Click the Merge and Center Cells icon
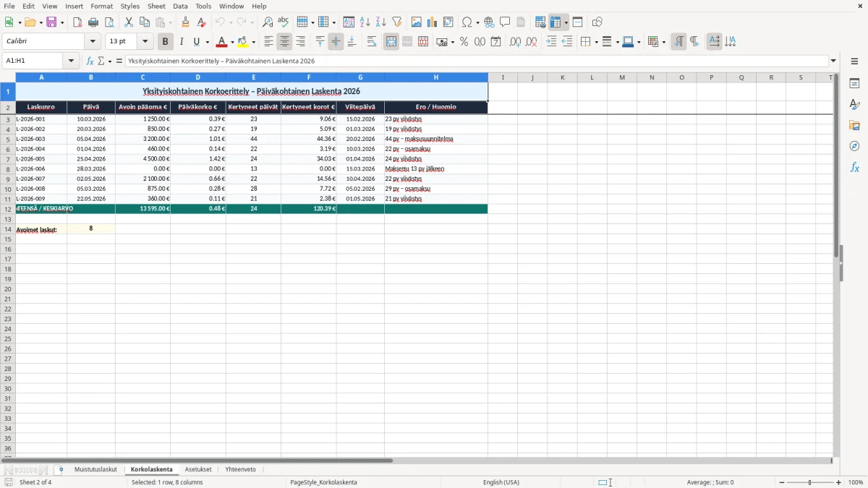 pos(391,42)
